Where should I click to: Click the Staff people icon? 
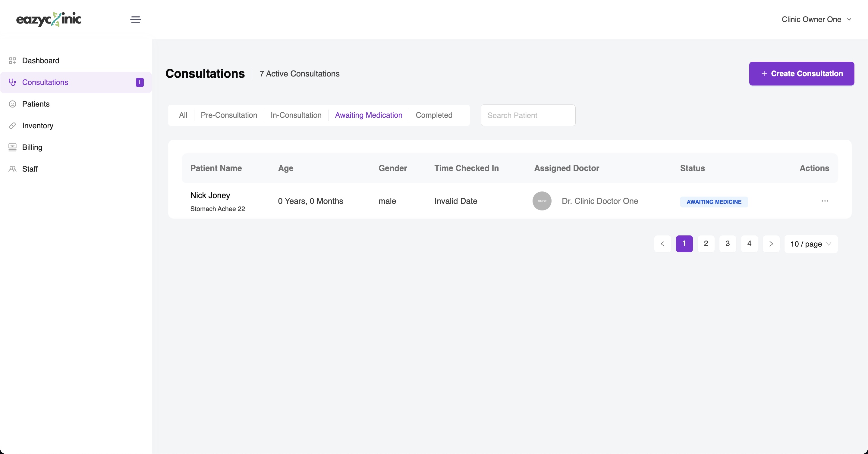pos(12,169)
